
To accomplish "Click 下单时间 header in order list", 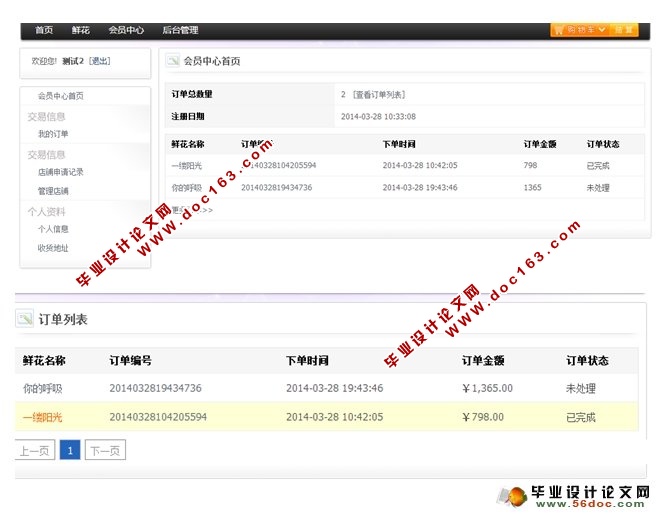I will 307,360.
